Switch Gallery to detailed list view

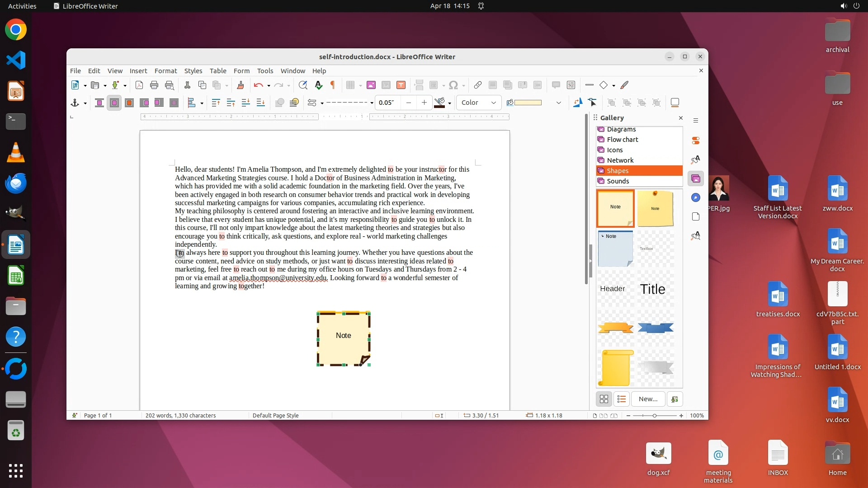tap(622, 399)
